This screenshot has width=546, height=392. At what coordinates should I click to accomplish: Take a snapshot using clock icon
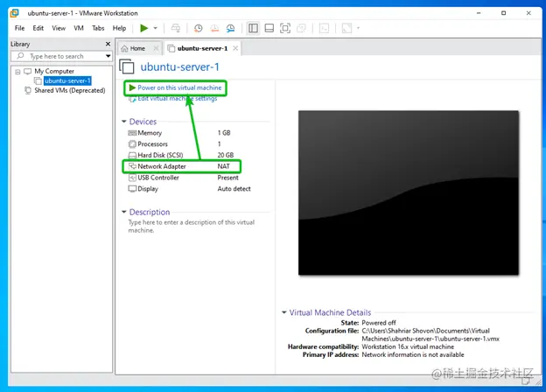[198, 28]
